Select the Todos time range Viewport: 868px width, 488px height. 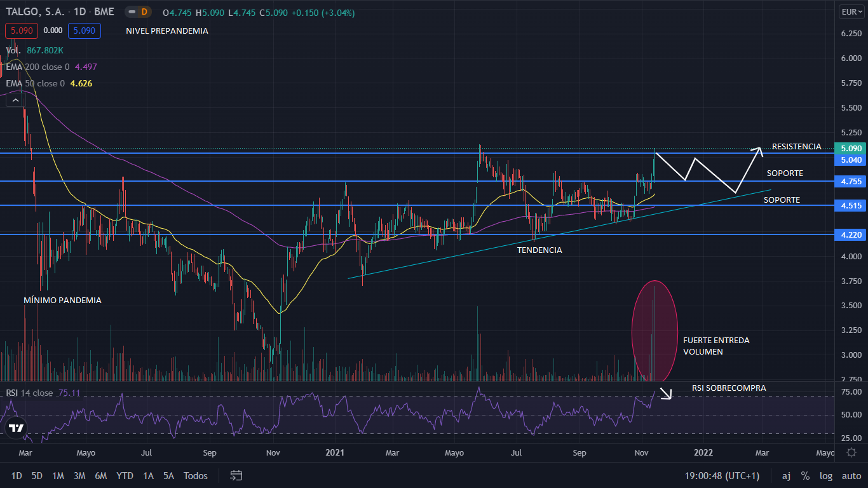[195, 475]
